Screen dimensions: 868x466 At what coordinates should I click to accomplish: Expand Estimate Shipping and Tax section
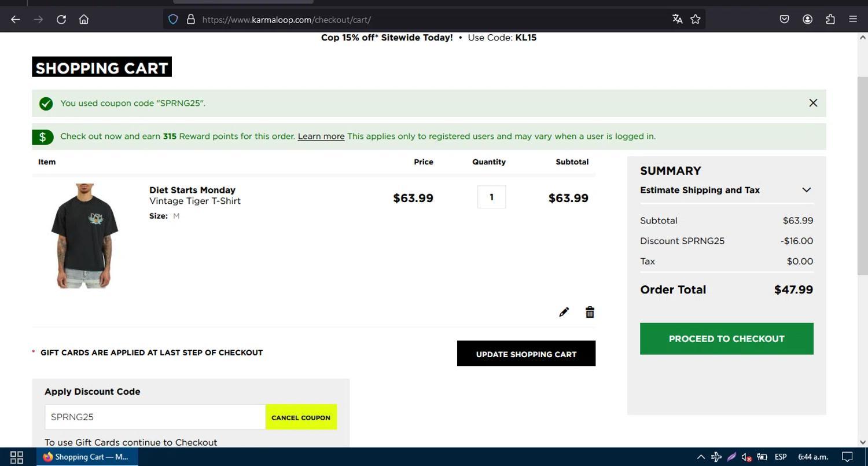[x=726, y=190]
